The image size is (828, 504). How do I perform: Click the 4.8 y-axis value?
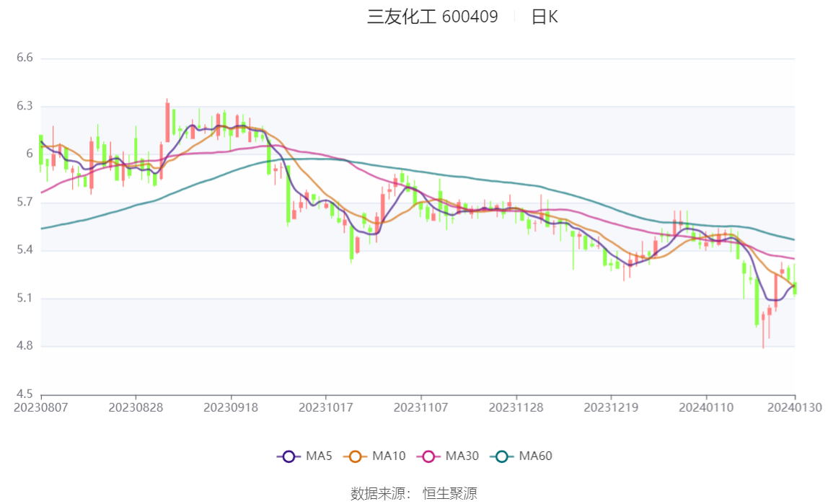25,345
